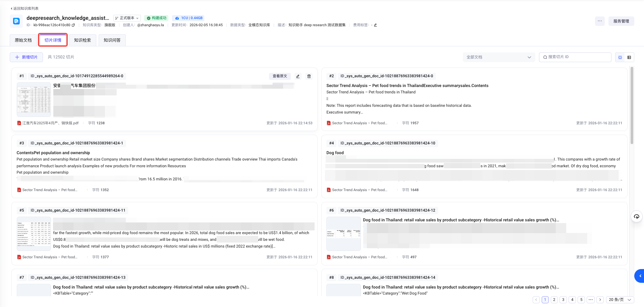This screenshot has height=307, width=644.
Task: Click the 构建成功 build status badge
Action: pos(156,18)
